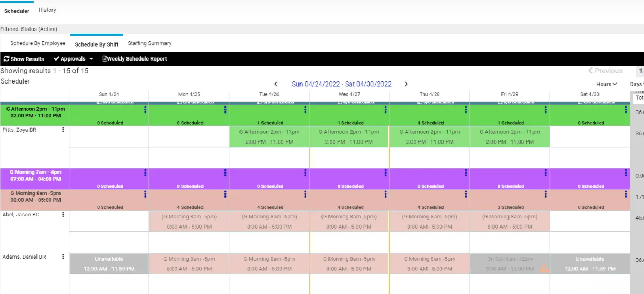644x294 pixels.
Task: Switch to the History tab
Action: tap(47, 10)
